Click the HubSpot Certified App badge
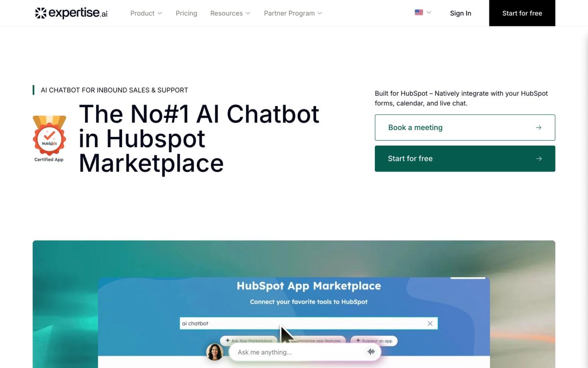This screenshot has height=368, width=588. 49,139
